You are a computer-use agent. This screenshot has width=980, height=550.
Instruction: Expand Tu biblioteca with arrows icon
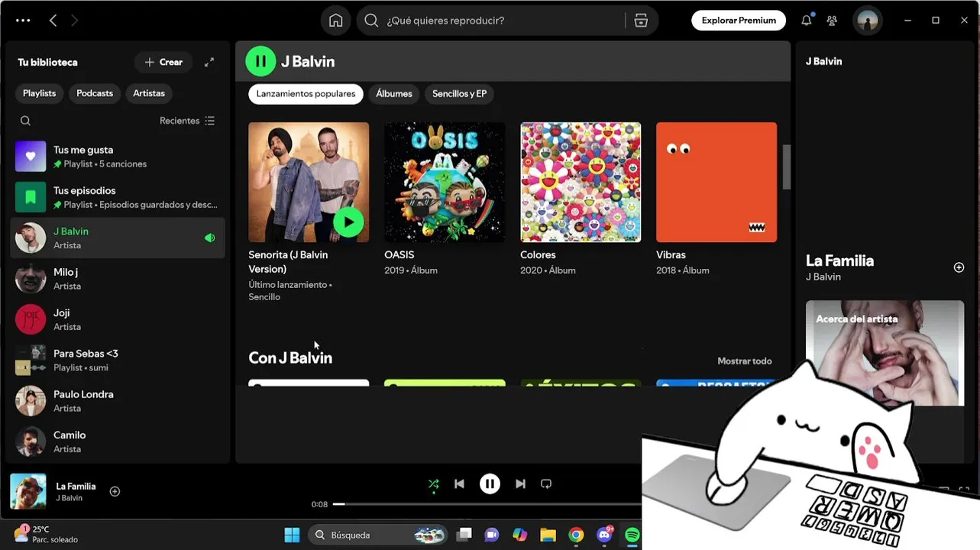coord(209,62)
